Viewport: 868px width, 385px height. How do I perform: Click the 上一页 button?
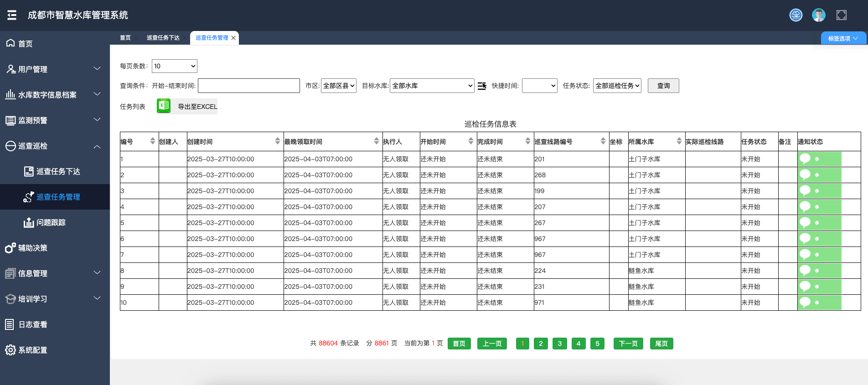point(492,344)
